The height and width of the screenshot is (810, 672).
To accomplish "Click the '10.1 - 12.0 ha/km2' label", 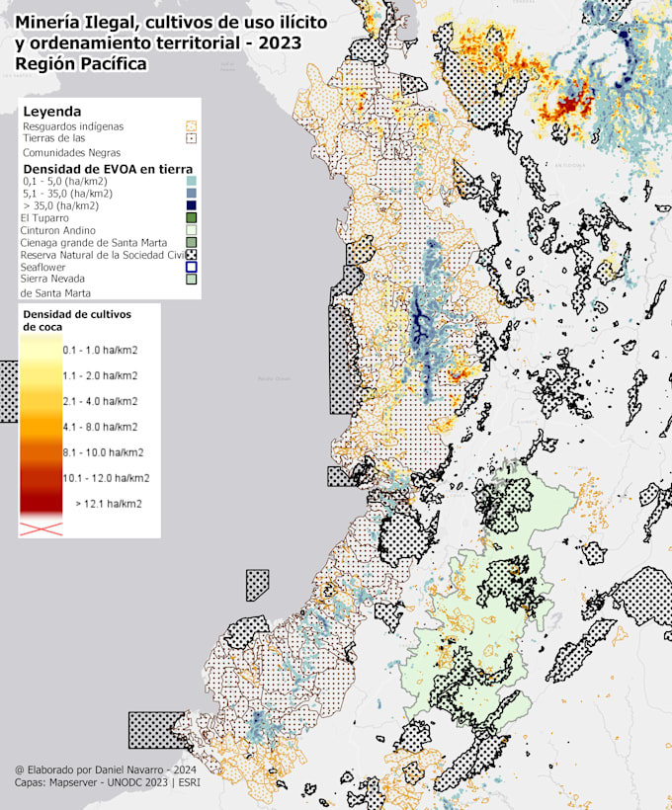I will (x=106, y=478).
